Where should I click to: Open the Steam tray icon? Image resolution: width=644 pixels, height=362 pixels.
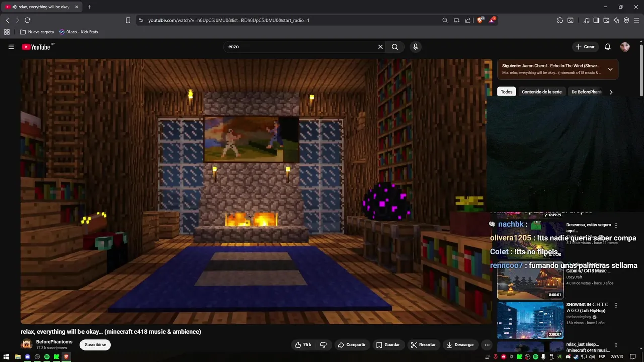coord(576,357)
